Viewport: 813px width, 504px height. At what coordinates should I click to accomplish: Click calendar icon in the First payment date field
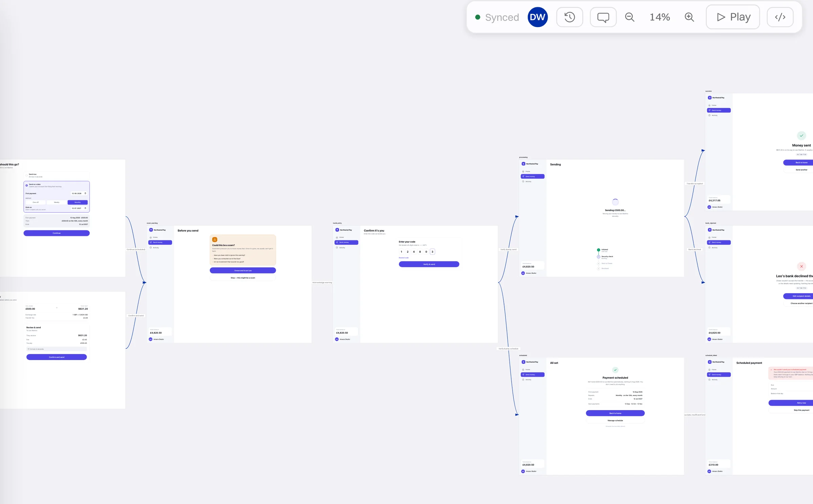tap(85, 193)
